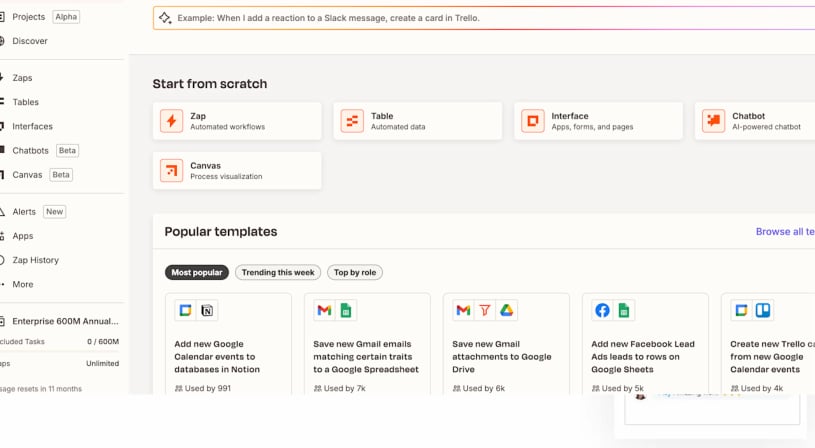Switch to Trending this week filter
The image size is (815, 448).
coord(278,272)
